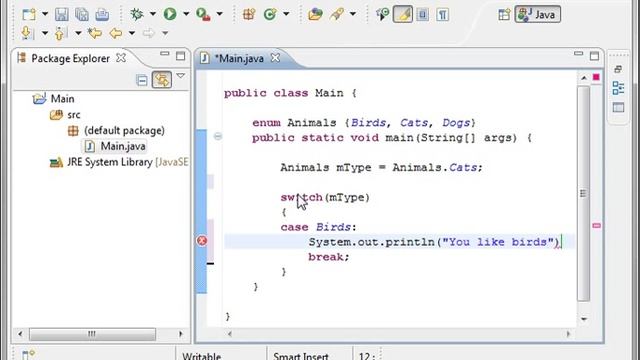Image resolution: width=640 pixels, height=360 pixels.
Task: Open the New Java Class dropdown arrow
Action: tap(286, 14)
